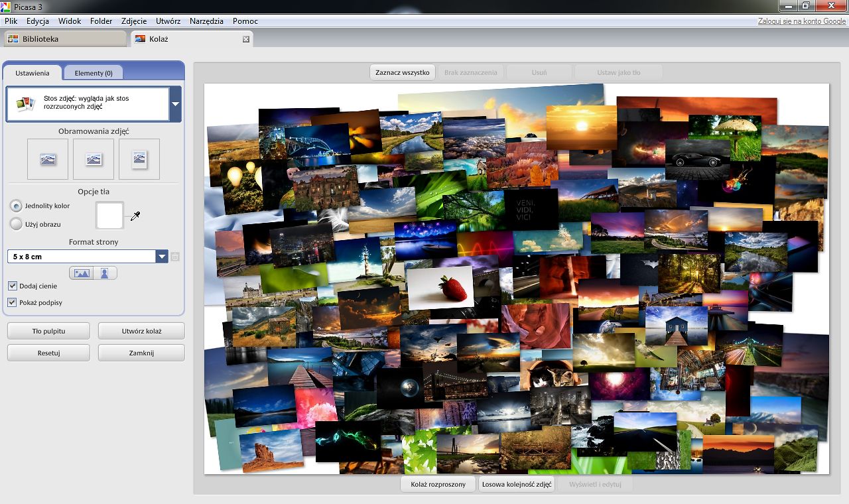Image resolution: width=849 pixels, height=504 pixels.
Task: Click the Zaloguj się na konto Google link
Action: pos(802,21)
